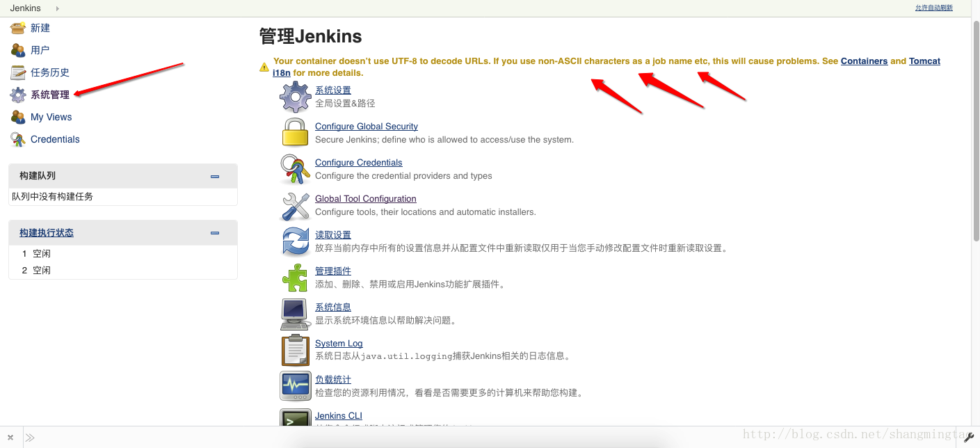Click the 允许自动刷新 link at top right
Screen dimensions: 980x448
coord(934,8)
